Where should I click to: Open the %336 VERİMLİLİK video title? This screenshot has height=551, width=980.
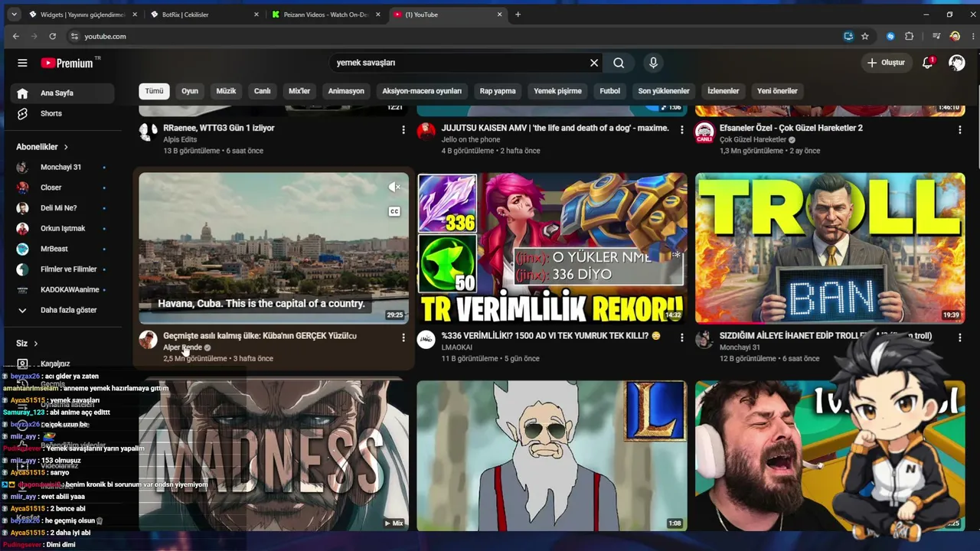(x=550, y=336)
